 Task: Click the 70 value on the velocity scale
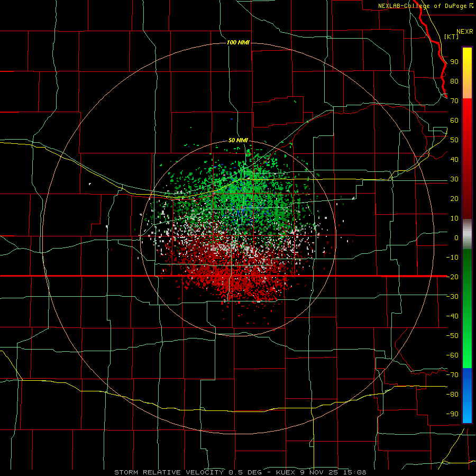454,101
